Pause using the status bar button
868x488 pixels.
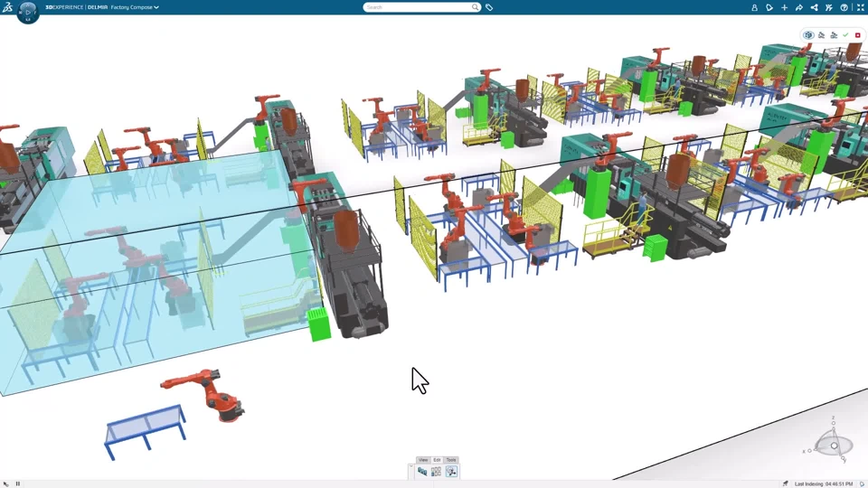pos(18,483)
